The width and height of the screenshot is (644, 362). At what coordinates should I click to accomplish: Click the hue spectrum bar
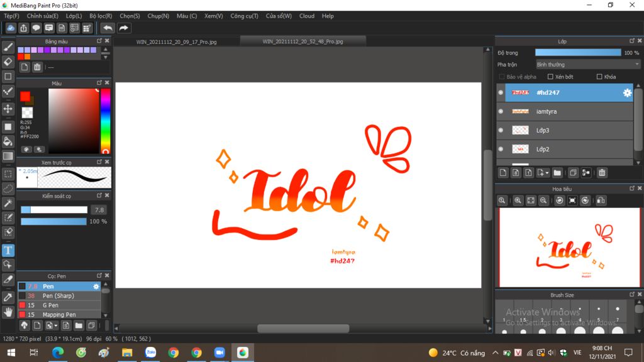point(105,121)
